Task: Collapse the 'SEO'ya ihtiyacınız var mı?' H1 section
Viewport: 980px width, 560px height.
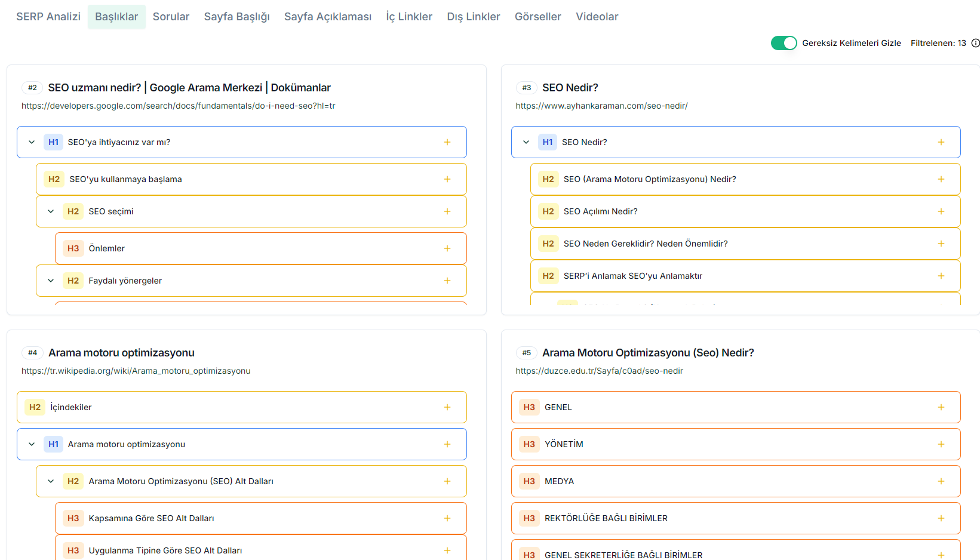Action: pos(32,142)
